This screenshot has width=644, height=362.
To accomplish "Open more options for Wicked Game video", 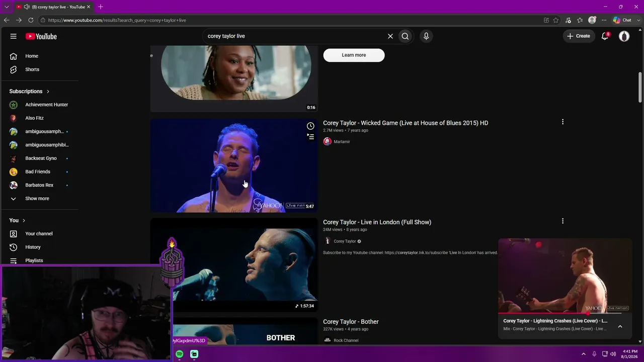I will coord(562,122).
